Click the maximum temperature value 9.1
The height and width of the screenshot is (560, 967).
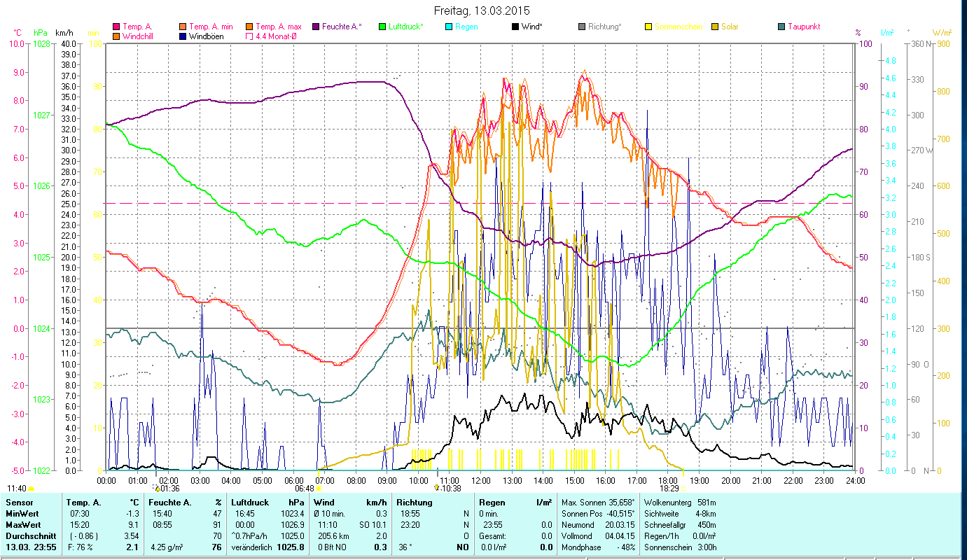tap(134, 524)
